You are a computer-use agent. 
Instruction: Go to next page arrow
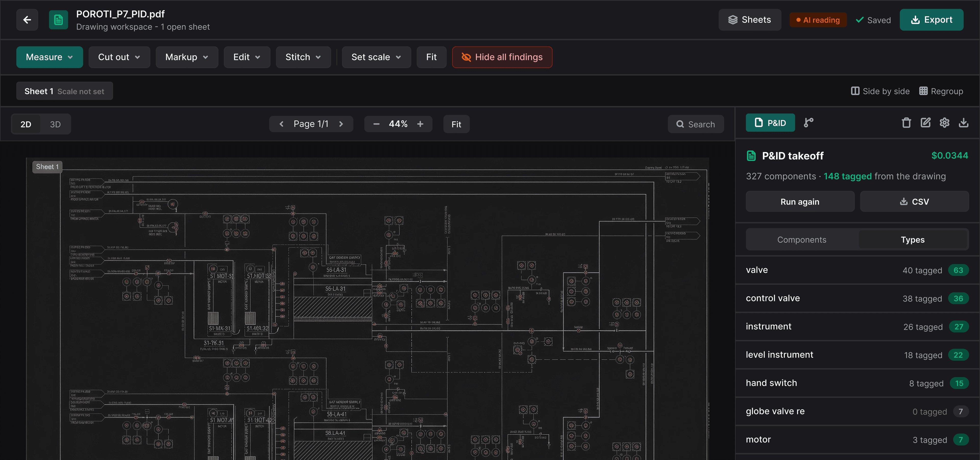point(341,124)
